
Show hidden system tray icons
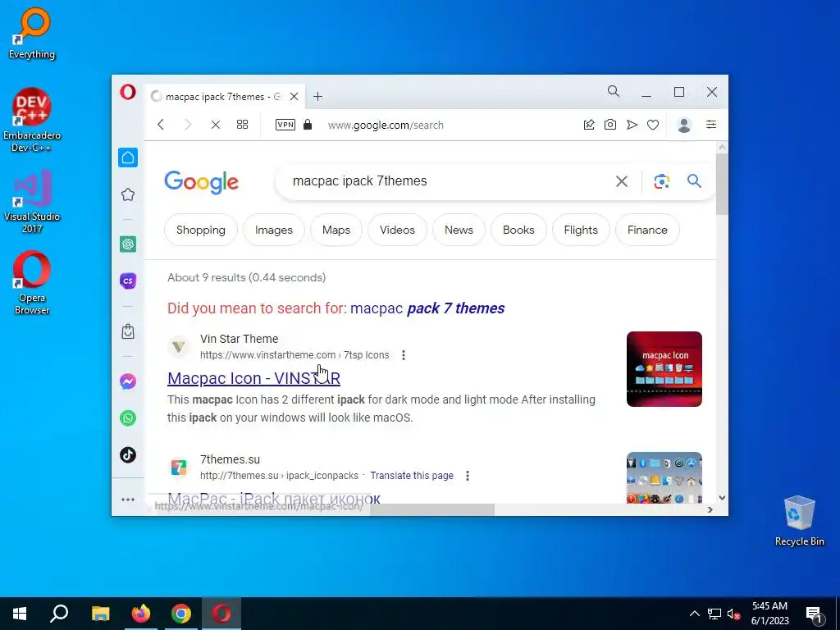click(x=694, y=614)
